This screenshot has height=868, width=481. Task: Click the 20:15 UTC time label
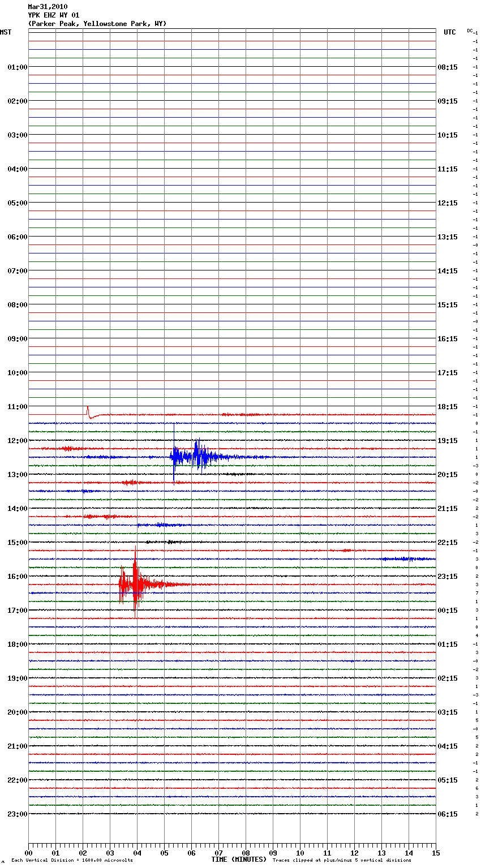click(448, 475)
